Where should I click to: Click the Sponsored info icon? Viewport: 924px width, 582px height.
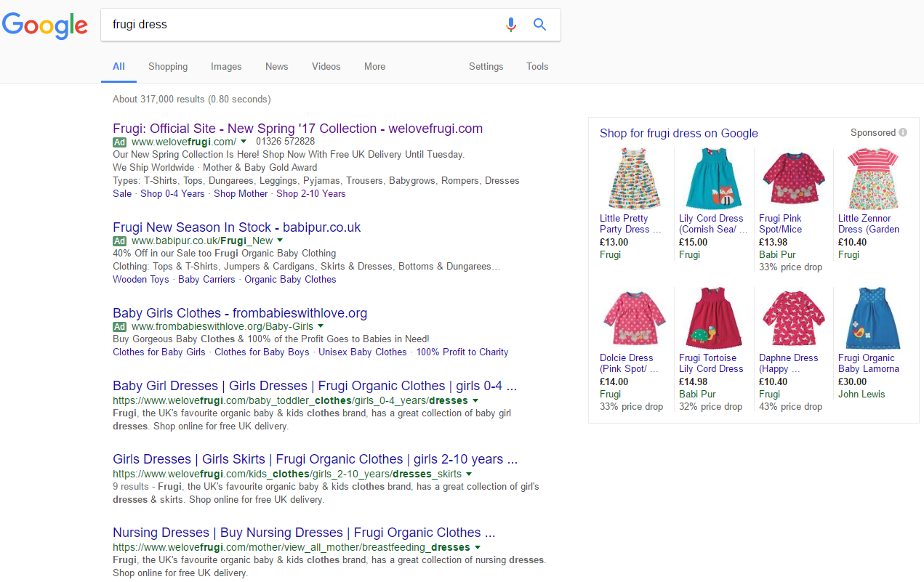[x=903, y=132]
